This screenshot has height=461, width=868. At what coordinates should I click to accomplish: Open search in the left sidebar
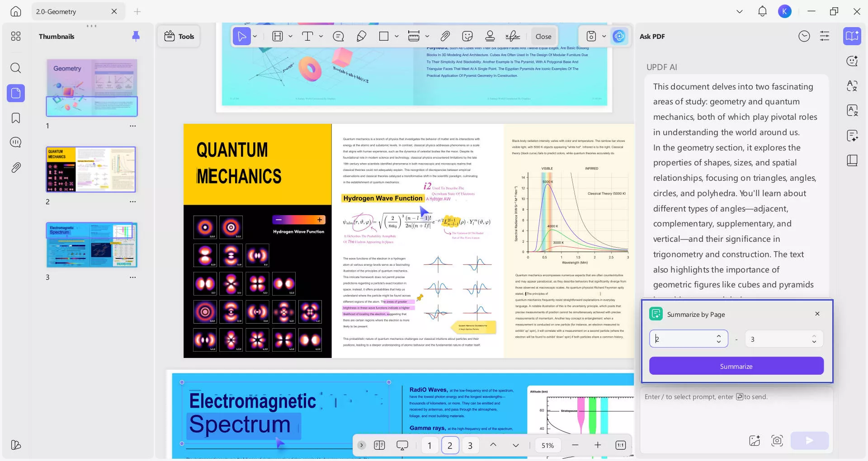click(15, 68)
